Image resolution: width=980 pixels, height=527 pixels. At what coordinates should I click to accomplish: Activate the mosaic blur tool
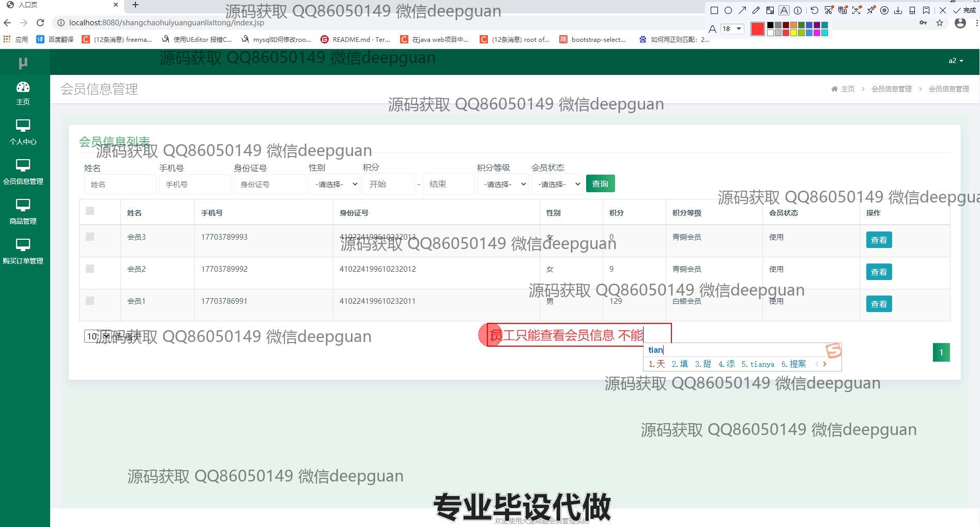(770, 10)
